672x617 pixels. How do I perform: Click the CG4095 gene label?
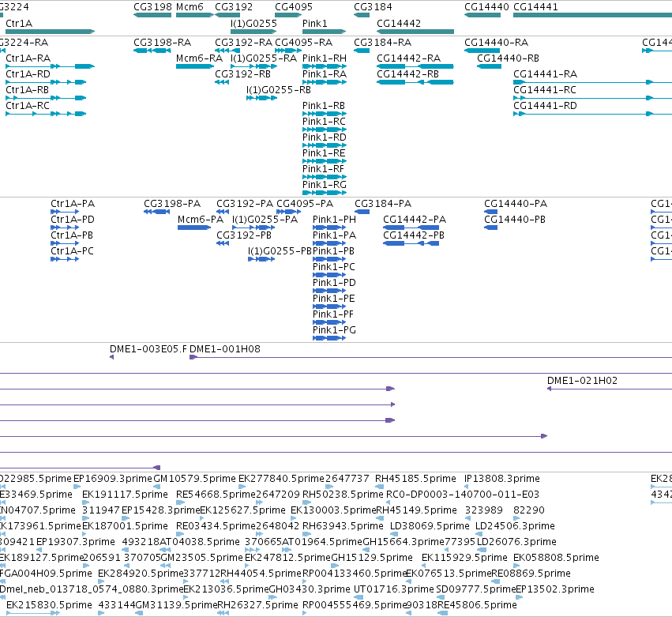click(x=294, y=7)
